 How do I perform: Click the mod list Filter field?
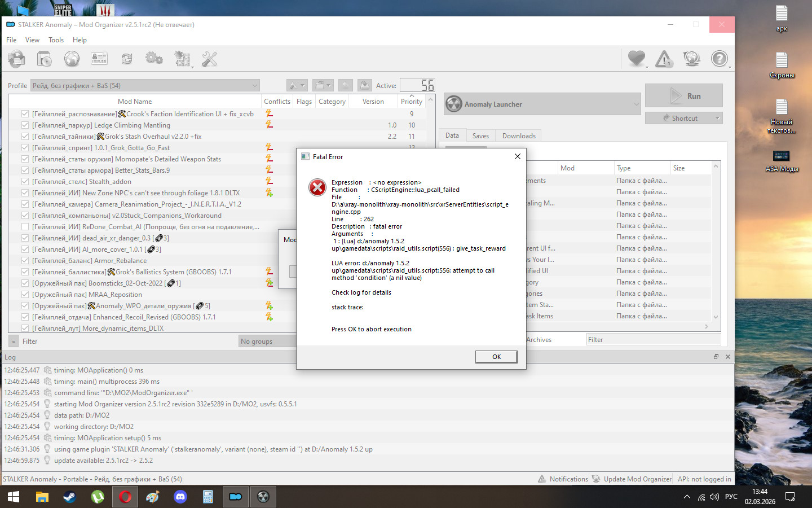pyautogui.click(x=129, y=341)
